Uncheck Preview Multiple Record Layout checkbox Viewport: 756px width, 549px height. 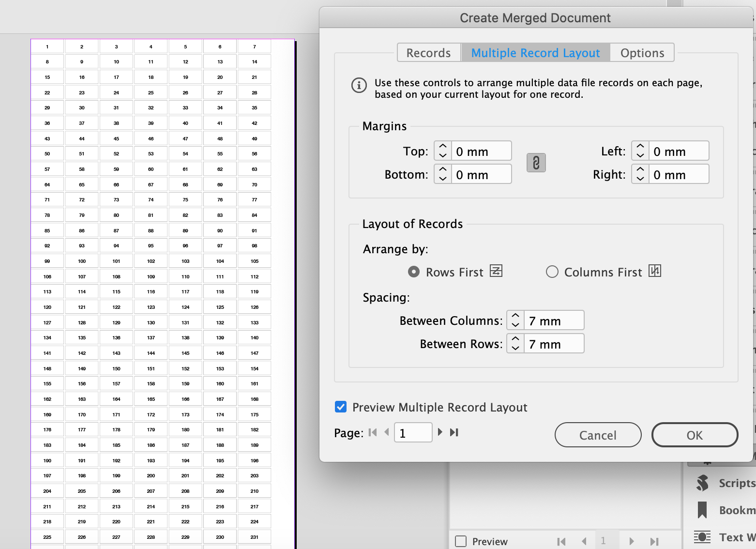341,407
